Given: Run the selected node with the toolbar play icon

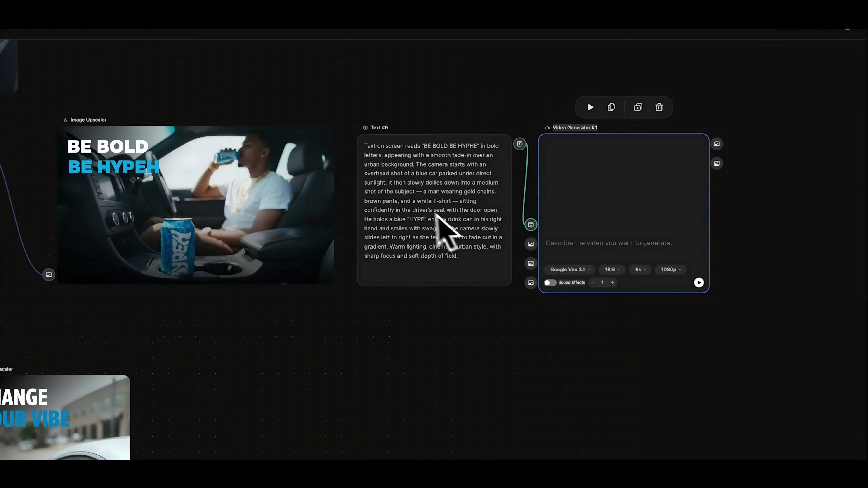Looking at the screenshot, I should click(x=590, y=108).
